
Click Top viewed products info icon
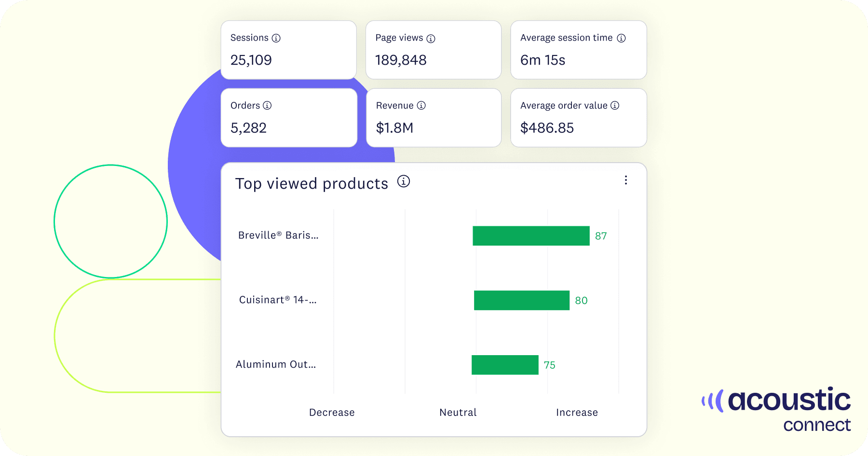[x=403, y=181]
